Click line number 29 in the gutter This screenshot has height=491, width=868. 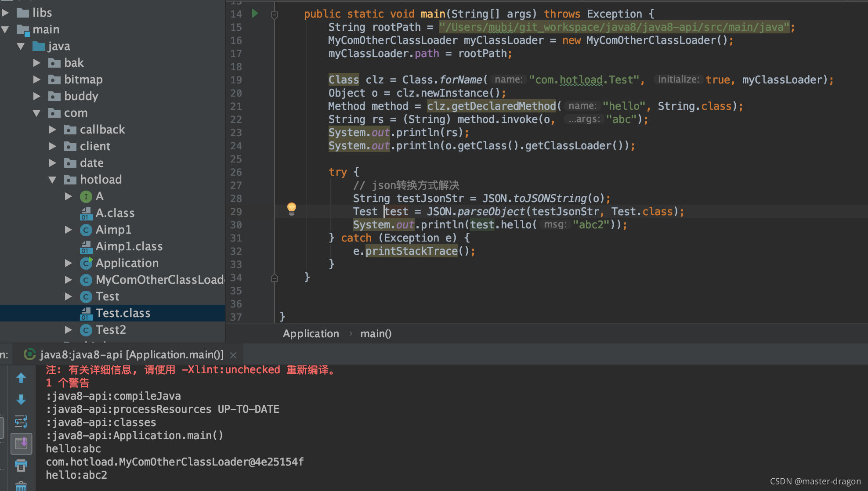pyautogui.click(x=236, y=212)
